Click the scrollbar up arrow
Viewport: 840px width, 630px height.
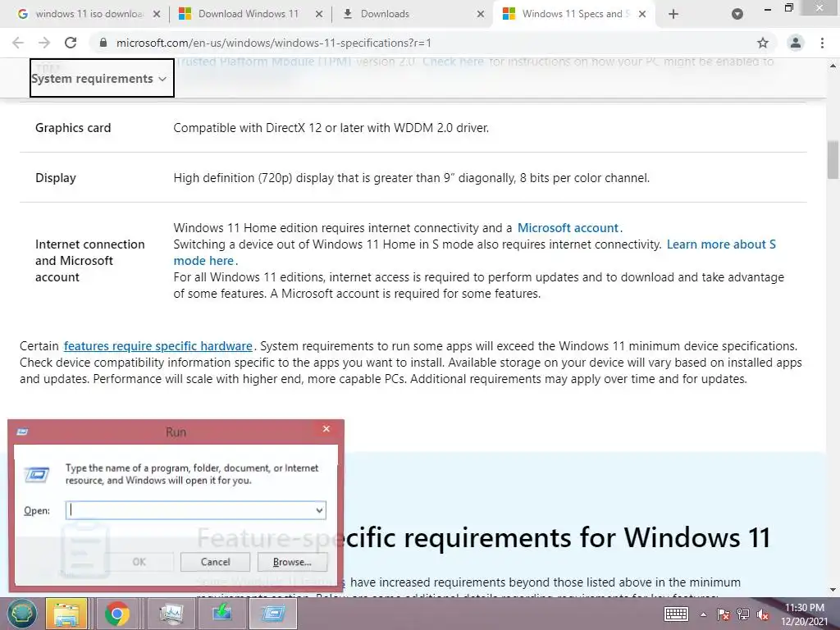tap(833, 66)
